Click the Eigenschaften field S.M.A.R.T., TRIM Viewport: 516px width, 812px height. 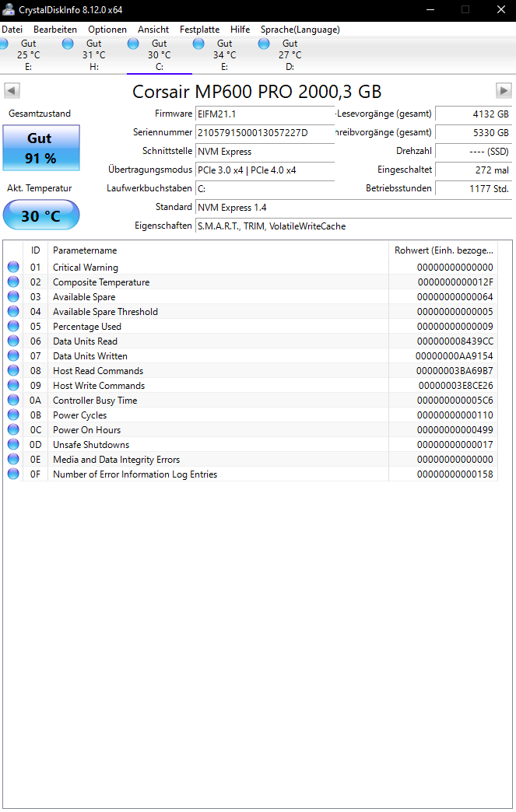[353, 226]
